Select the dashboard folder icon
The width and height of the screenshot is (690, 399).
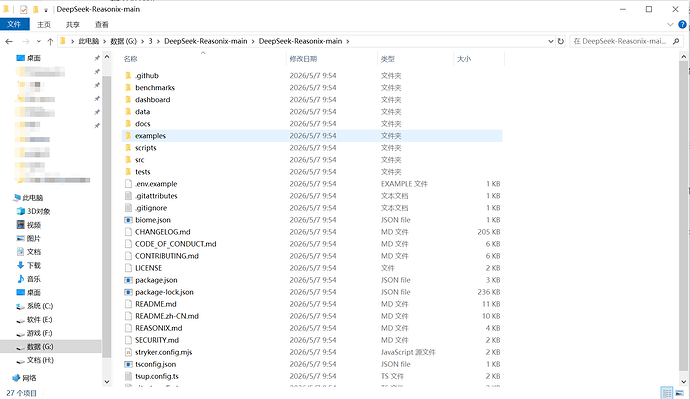(128, 99)
